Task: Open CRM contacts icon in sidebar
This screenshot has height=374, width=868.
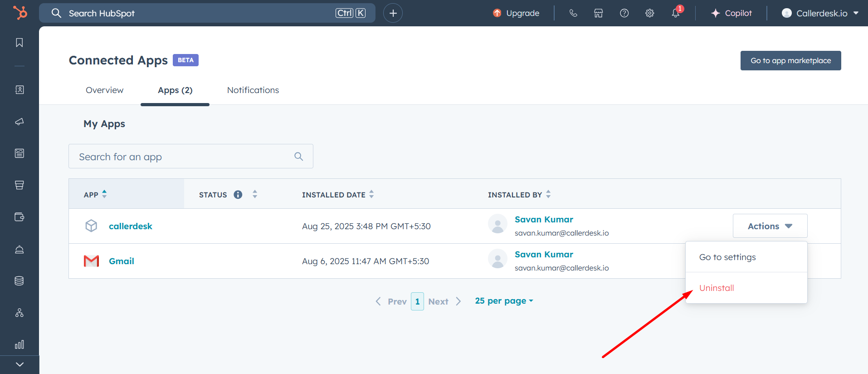Action: pyautogui.click(x=20, y=90)
